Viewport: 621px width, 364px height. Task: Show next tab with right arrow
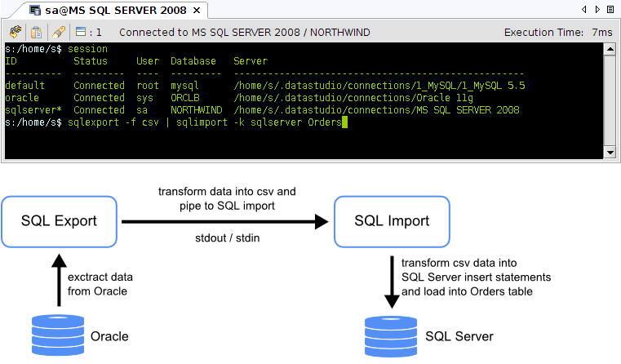point(597,10)
